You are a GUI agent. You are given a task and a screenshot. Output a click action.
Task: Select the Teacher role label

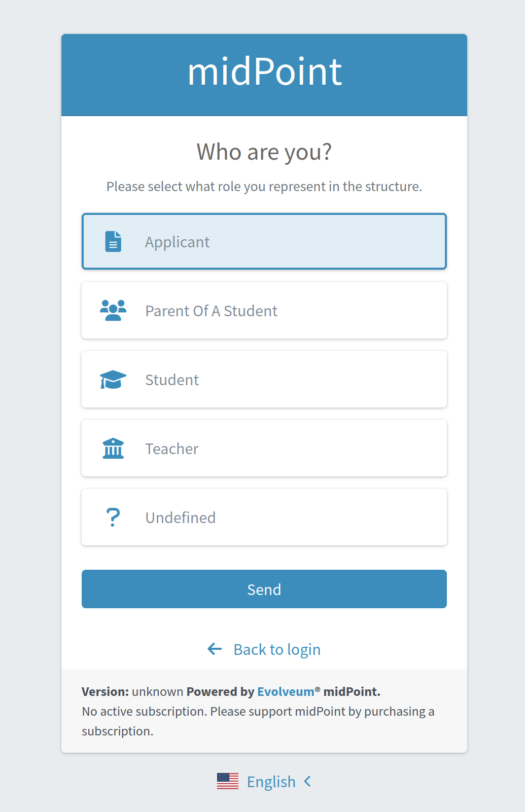pos(172,449)
